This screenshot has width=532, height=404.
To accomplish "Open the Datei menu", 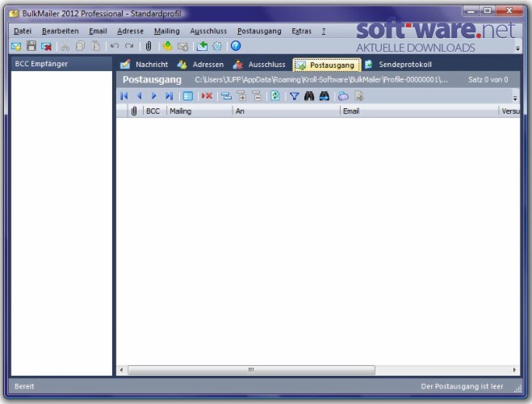I will coord(23,32).
